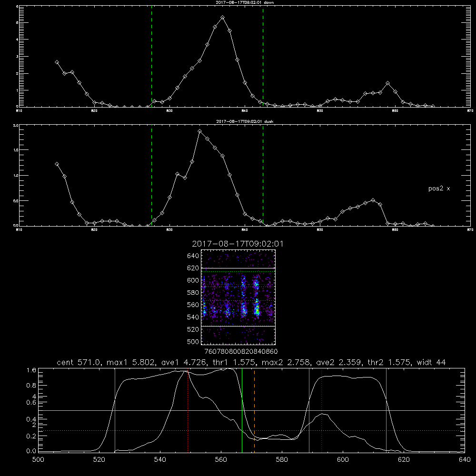The height and width of the screenshot is (476, 476).
Task: Click the rightmost green vertical line in bottom plot
Action: [x=386, y=410]
